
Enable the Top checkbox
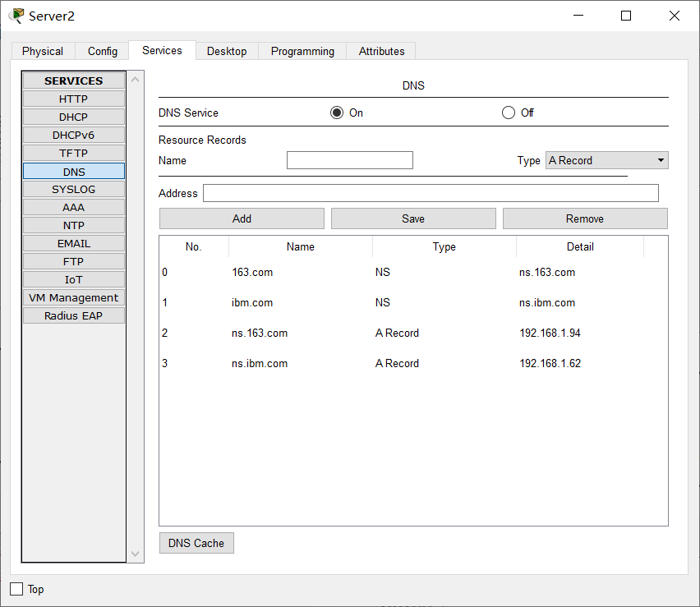tap(16, 589)
